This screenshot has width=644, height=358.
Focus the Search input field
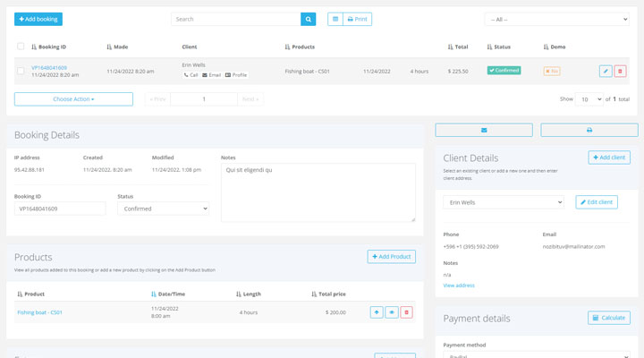[x=236, y=19]
